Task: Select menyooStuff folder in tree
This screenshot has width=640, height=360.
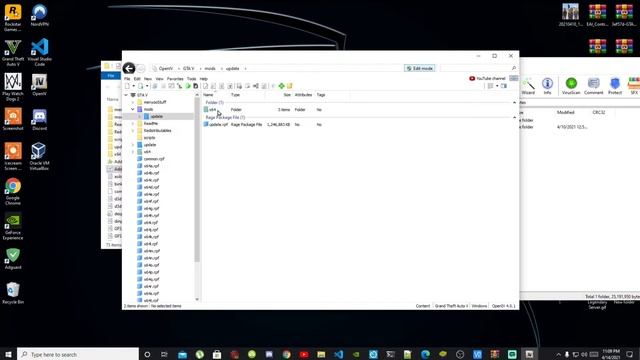Action: tap(155, 102)
